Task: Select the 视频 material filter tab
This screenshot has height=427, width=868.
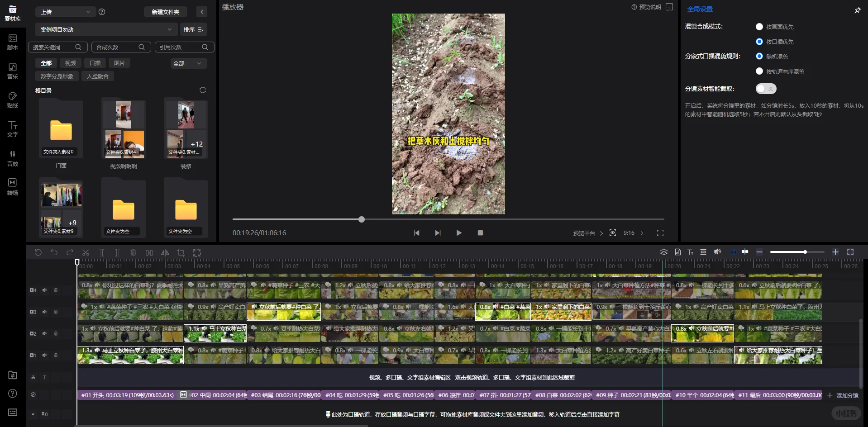Action: pyautogui.click(x=70, y=63)
